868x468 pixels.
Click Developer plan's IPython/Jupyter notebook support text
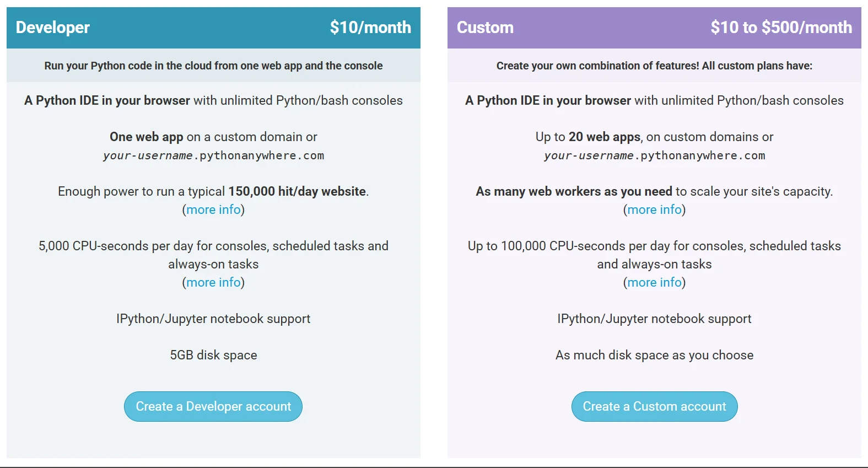[213, 319]
